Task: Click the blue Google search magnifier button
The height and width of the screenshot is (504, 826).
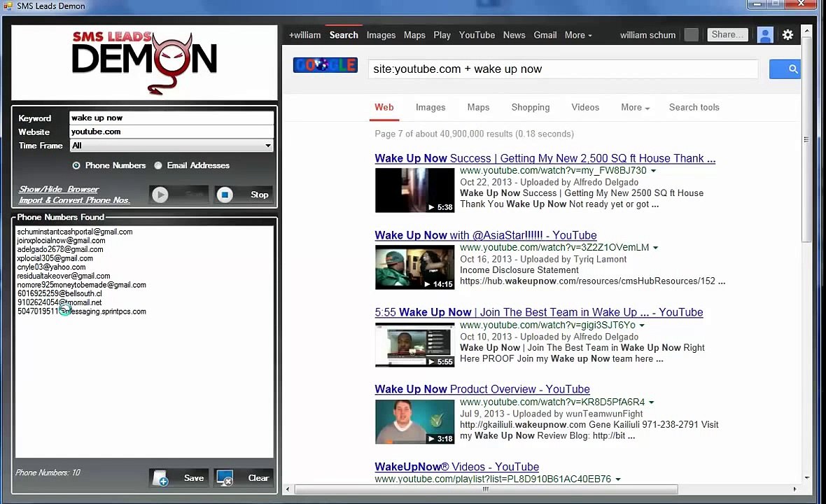Action: click(x=785, y=69)
